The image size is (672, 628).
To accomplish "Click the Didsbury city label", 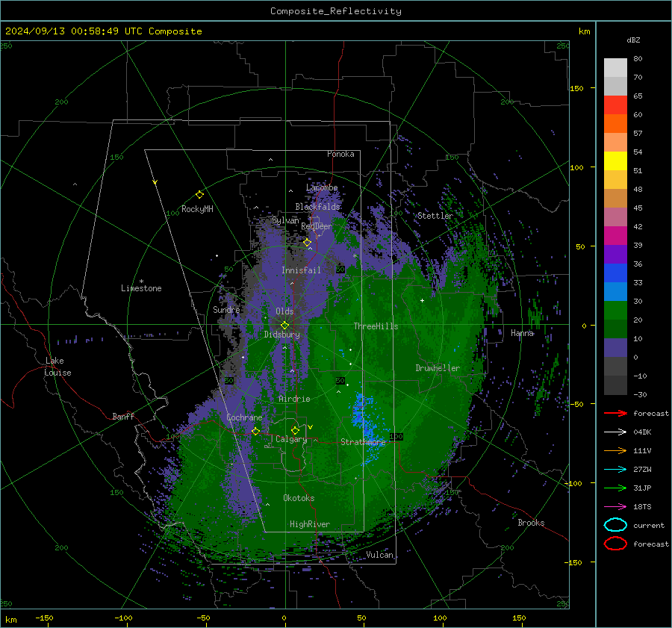I will [x=281, y=335].
